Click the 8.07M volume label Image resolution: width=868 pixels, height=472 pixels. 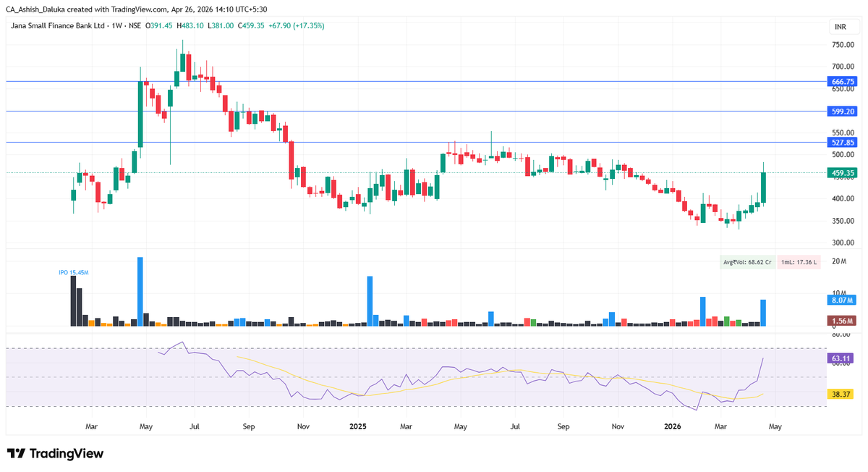(842, 300)
